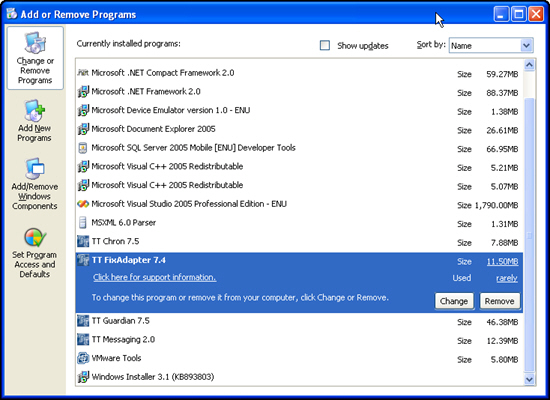Click the Remove button for TT FixAdapter
The width and height of the screenshot is (550, 400).
pos(499,301)
